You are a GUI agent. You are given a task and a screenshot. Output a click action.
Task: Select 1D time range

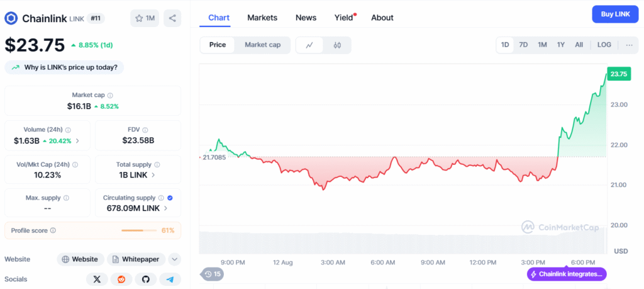pos(505,45)
